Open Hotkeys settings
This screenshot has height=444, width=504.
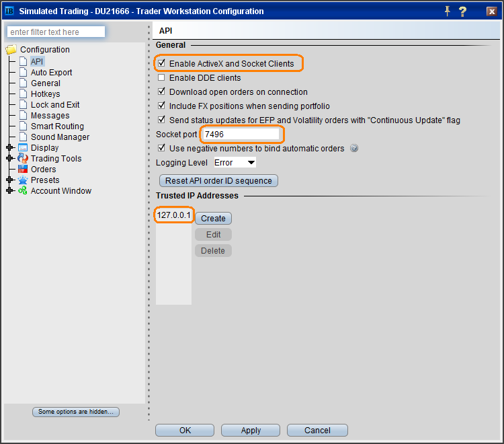pos(45,94)
